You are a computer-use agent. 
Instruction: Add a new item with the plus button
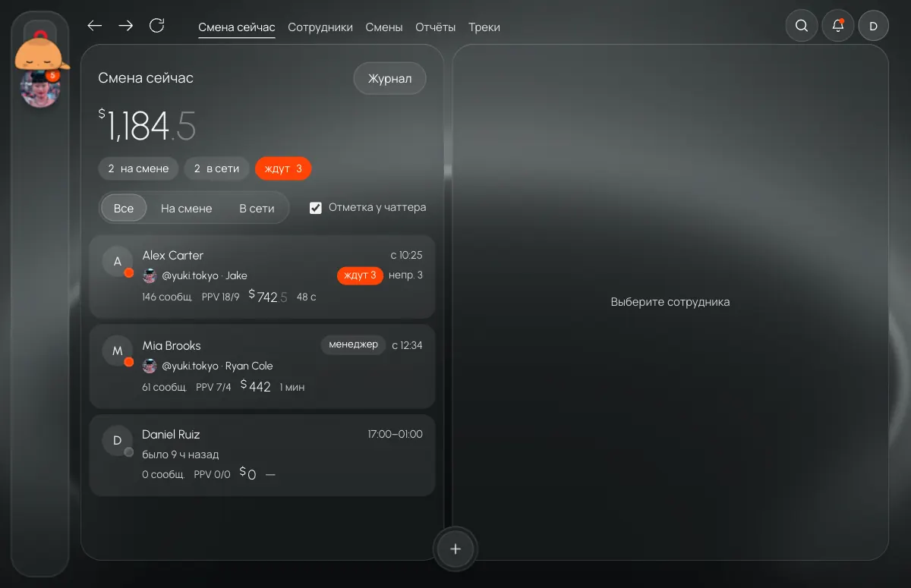455,549
